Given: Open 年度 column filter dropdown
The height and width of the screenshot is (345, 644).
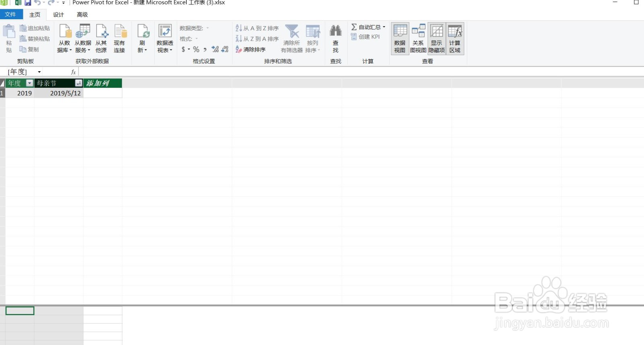Looking at the screenshot, I should [x=29, y=83].
